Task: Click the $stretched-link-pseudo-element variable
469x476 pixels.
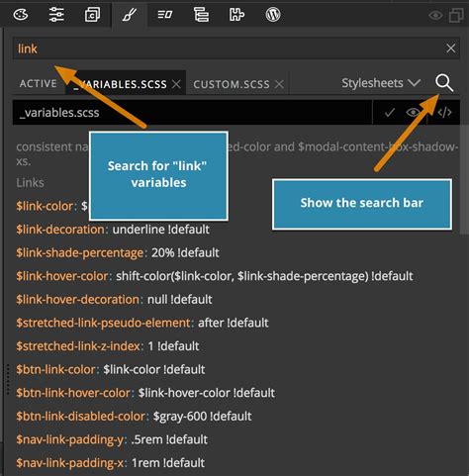Action: click(103, 323)
